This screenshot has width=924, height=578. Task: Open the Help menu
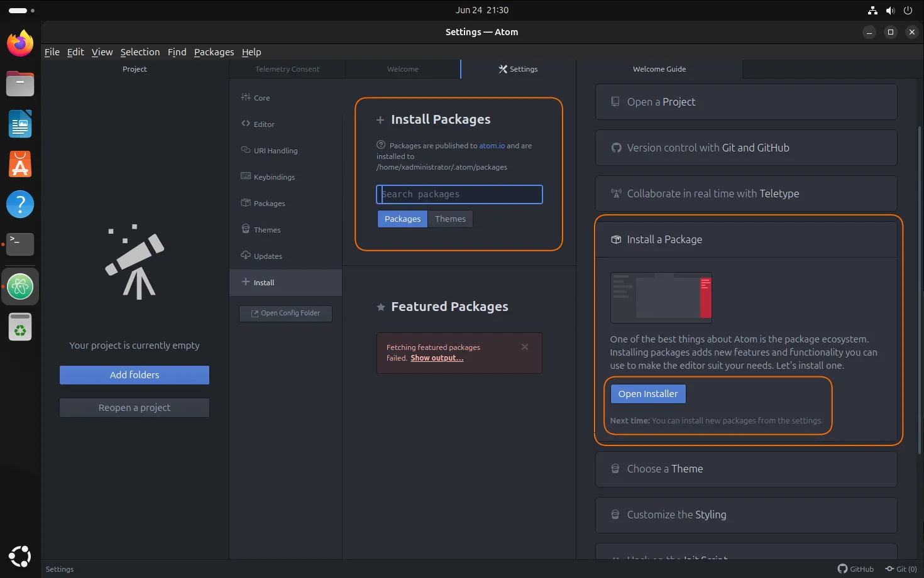[x=251, y=52]
